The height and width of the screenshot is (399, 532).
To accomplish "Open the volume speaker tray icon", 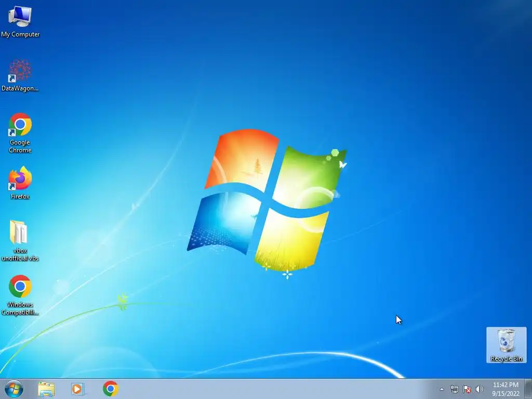I will click(480, 389).
